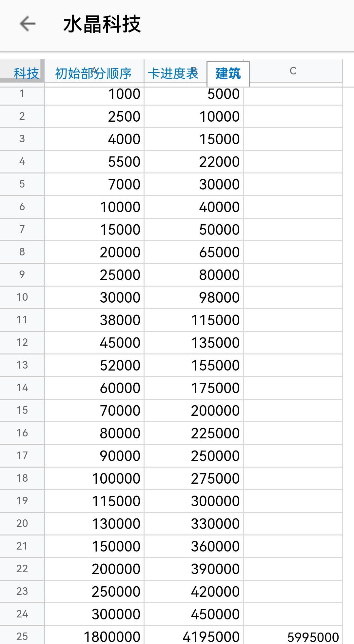Viewport: 354px width, 644px height.
Task: Open the 初始部分顺序 sheet tab
Action: click(93, 73)
